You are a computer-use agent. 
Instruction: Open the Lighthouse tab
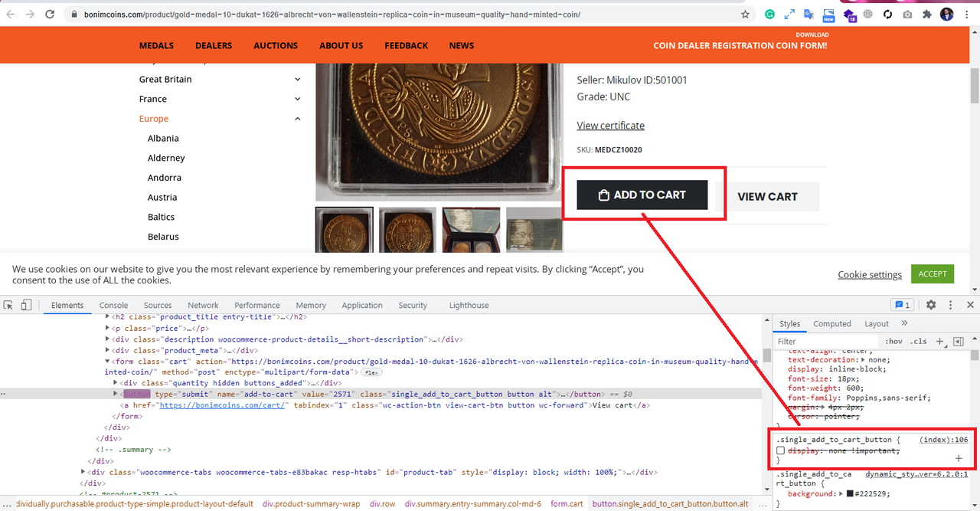(x=469, y=305)
